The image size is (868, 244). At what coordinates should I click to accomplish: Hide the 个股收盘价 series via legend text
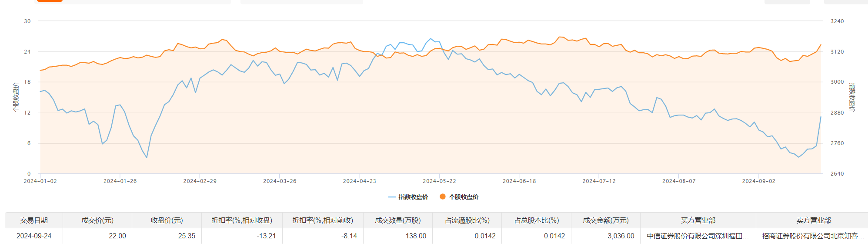[464, 197]
